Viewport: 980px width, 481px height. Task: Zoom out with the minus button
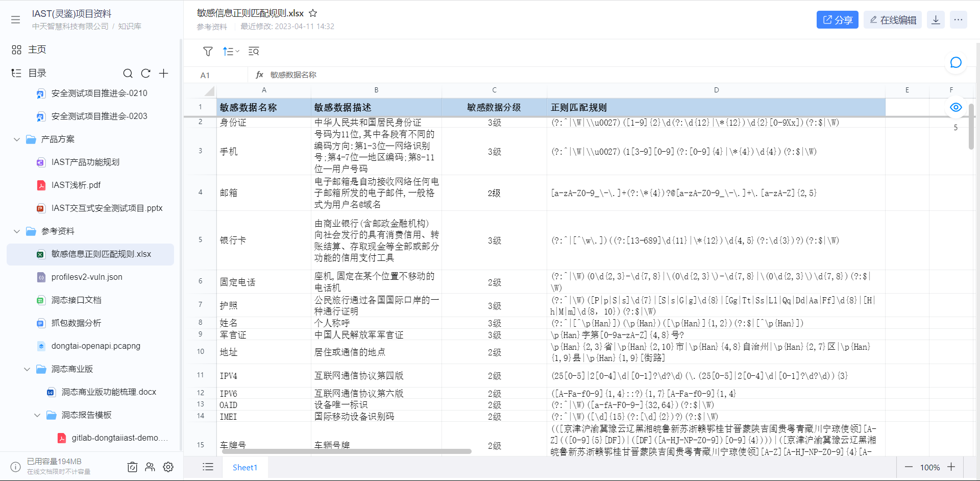909,467
